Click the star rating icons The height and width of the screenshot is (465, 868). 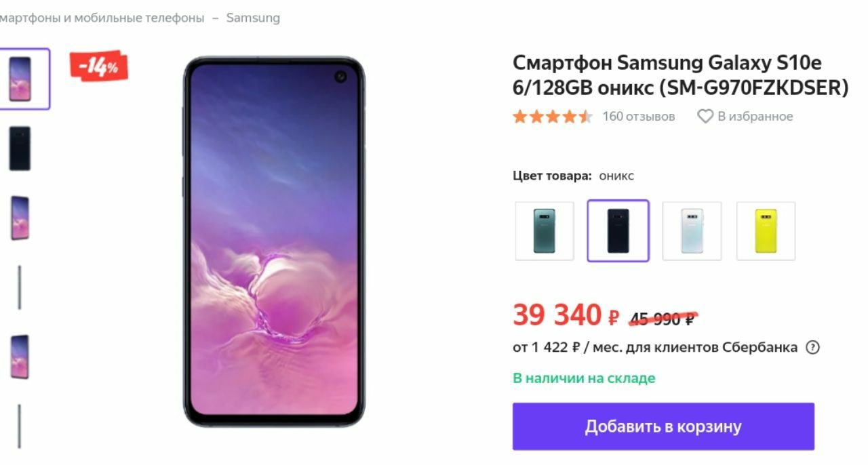click(553, 117)
